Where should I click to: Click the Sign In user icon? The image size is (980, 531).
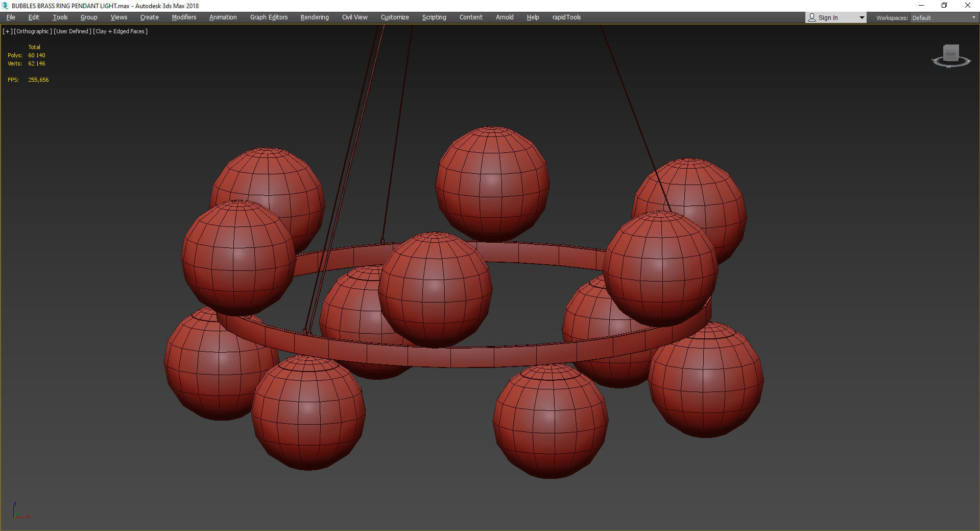click(812, 17)
